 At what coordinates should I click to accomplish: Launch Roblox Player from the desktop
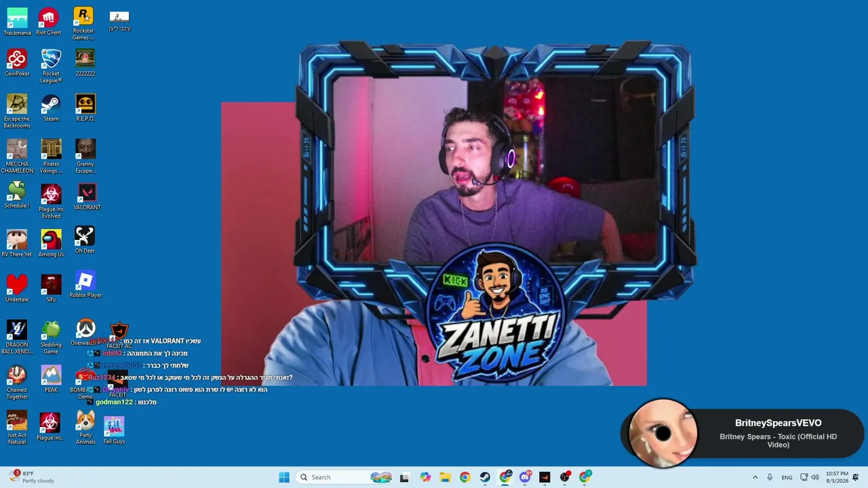[x=85, y=285]
